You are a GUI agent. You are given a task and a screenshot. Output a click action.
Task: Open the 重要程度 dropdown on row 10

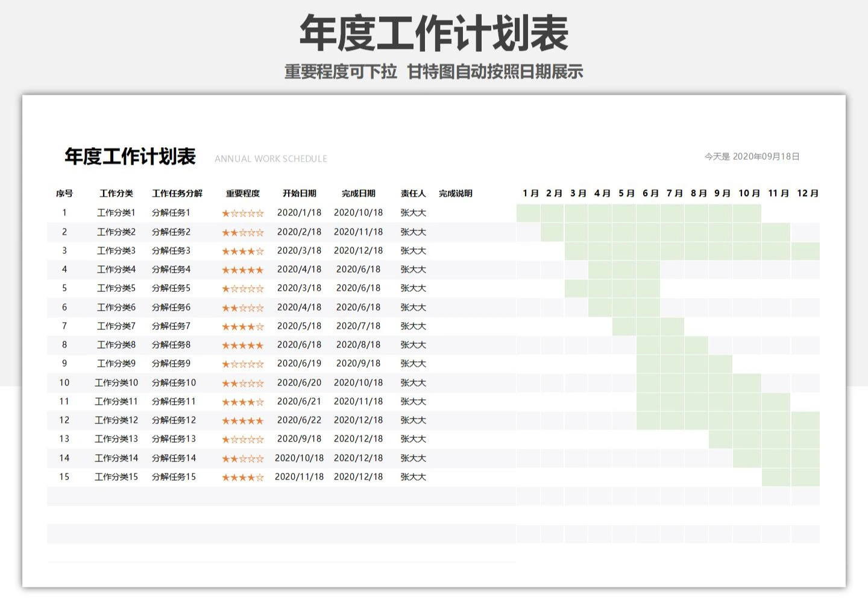(x=242, y=382)
